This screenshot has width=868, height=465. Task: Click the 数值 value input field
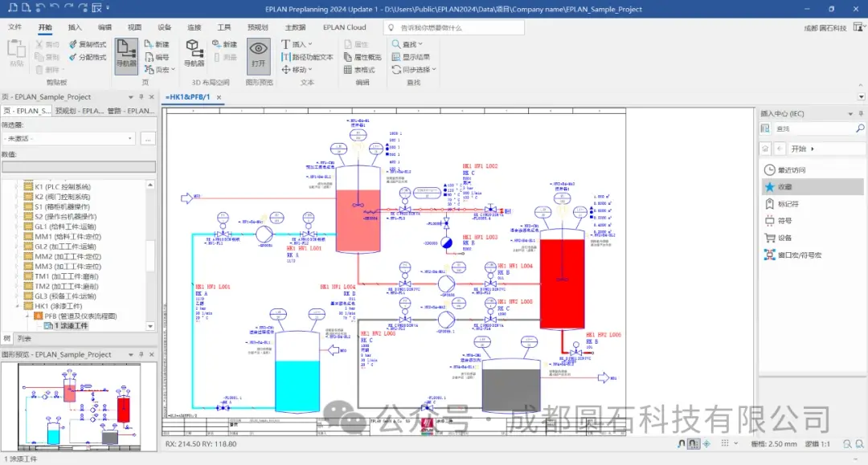coord(79,166)
